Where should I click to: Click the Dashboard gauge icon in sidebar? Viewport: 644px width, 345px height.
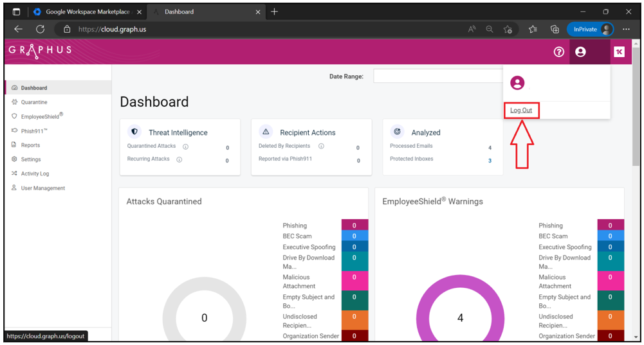pyautogui.click(x=14, y=88)
